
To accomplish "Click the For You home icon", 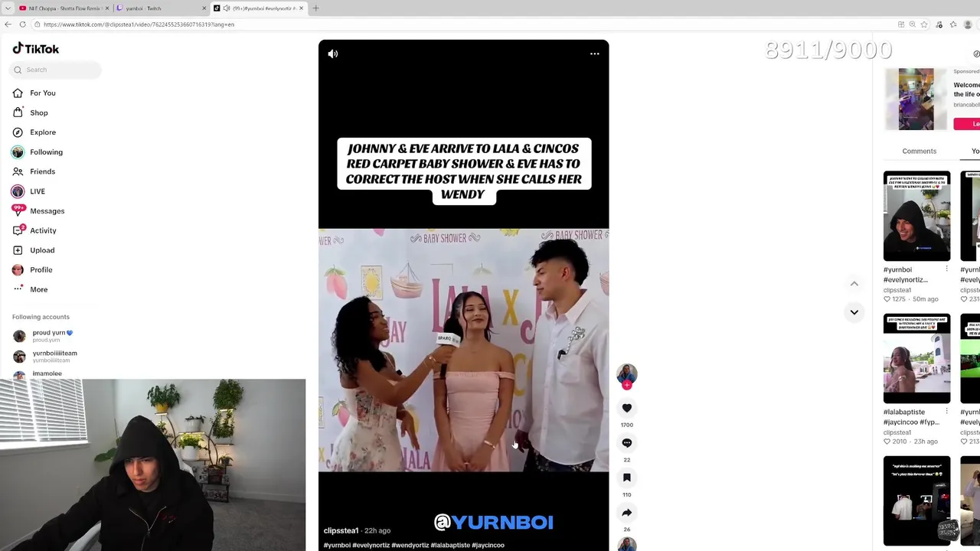I will click(18, 93).
